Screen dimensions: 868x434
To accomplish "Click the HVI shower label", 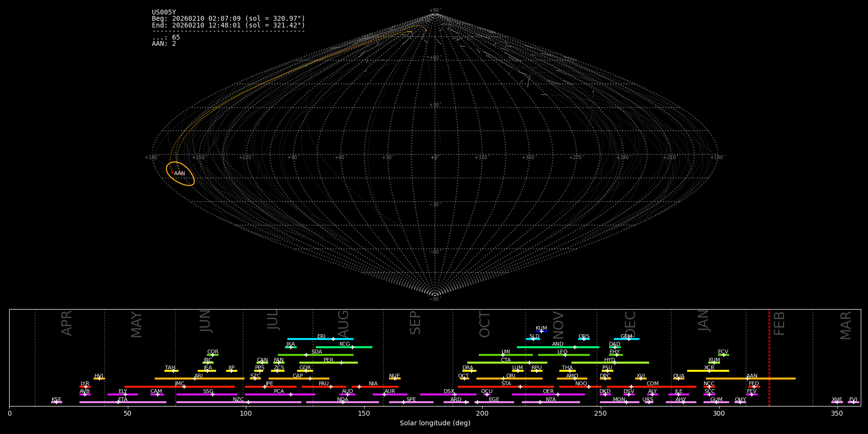I will pos(99,376).
